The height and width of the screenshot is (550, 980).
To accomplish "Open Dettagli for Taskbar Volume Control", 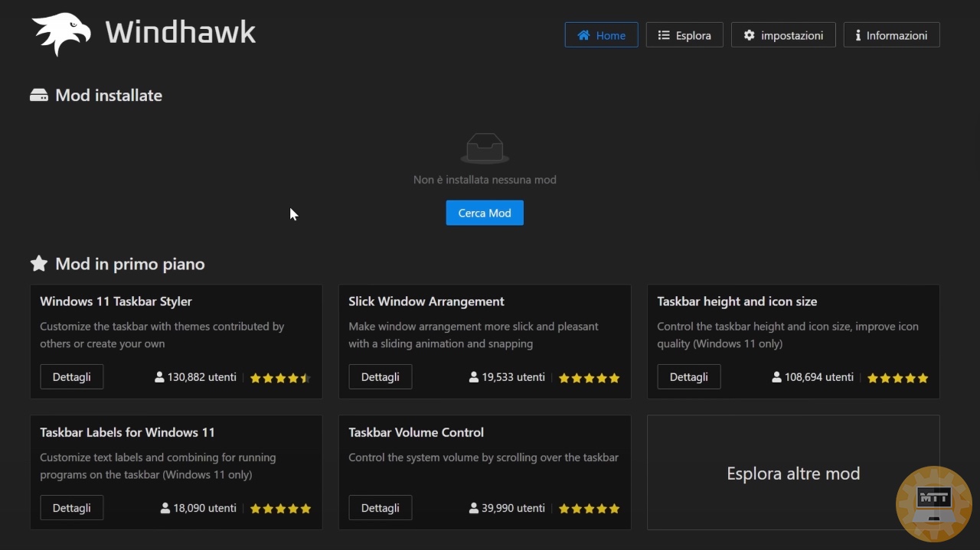I will [x=380, y=508].
